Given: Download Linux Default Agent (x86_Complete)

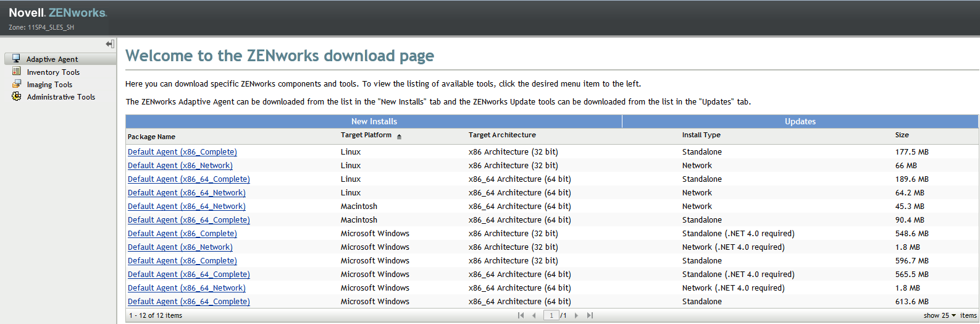Looking at the screenshot, I should pos(182,152).
